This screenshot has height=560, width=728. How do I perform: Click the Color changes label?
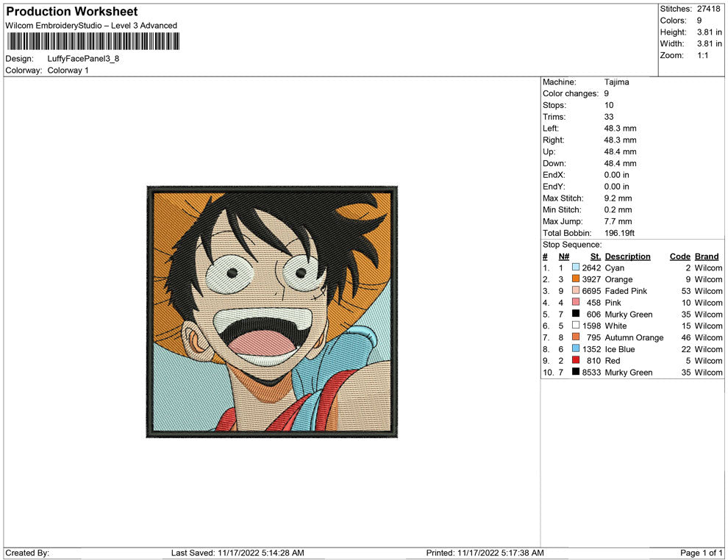click(x=571, y=93)
